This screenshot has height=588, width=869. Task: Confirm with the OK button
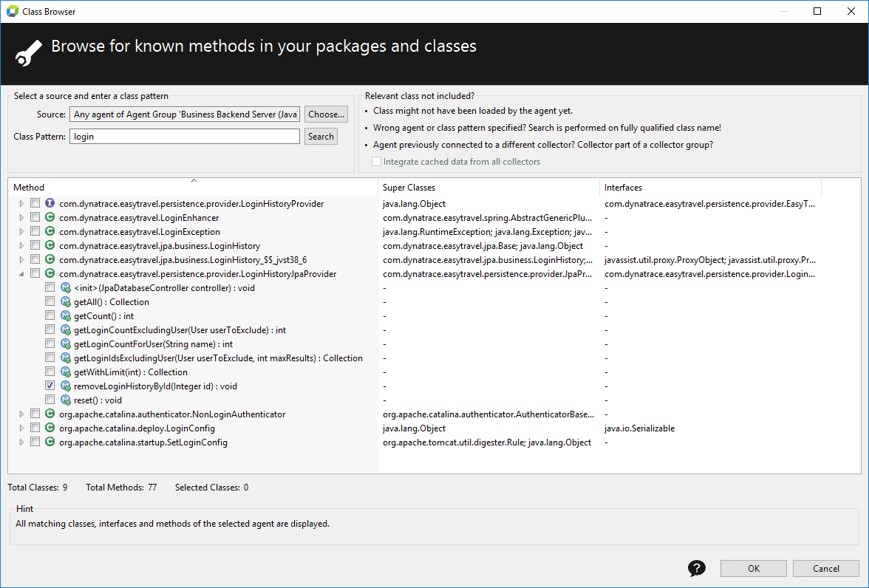coord(753,568)
